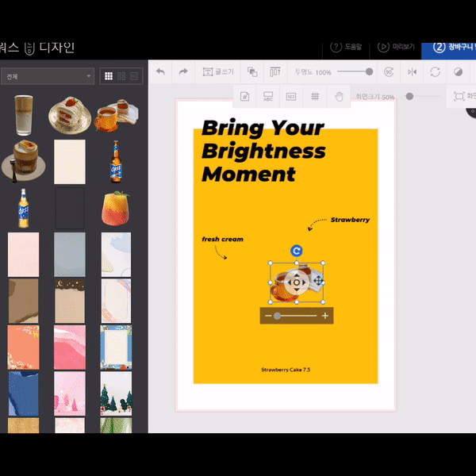Click the dotted arrow beside 'Strawberry'
The height and width of the screenshot is (476, 476).
317,225
